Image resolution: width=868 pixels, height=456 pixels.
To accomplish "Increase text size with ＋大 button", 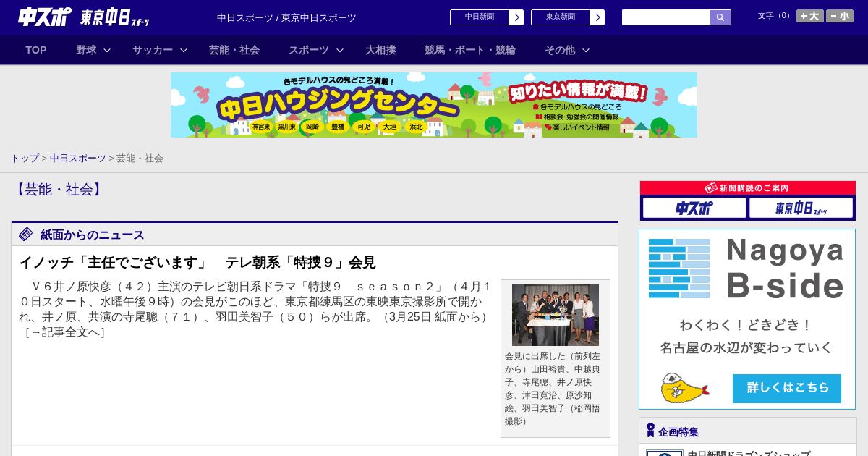I will 810,16.
